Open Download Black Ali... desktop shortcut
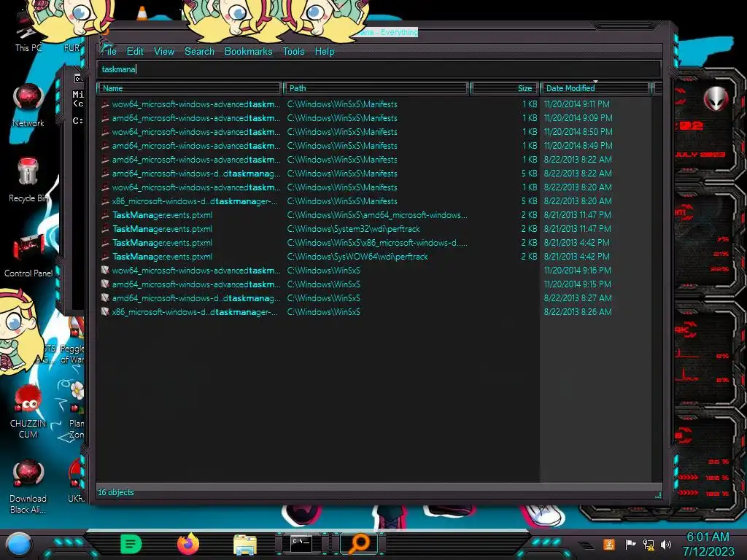The width and height of the screenshot is (747, 560). pyautogui.click(x=28, y=486)
